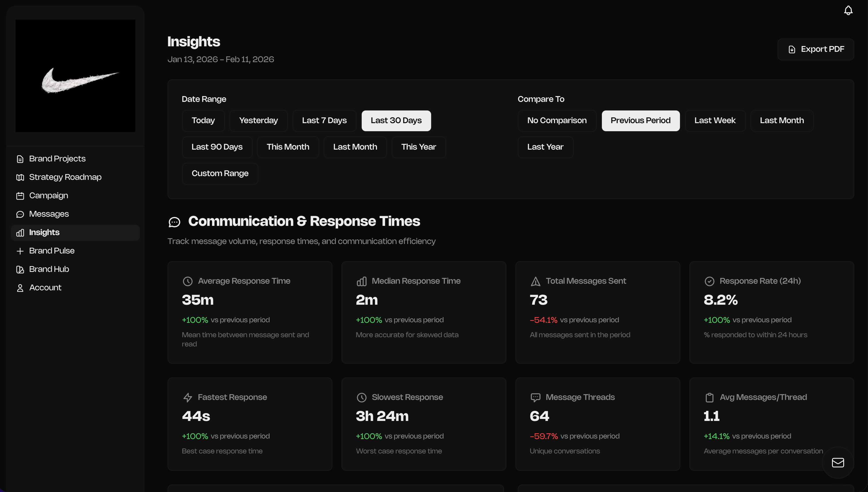Click the Brand Projects document icon

20,159
